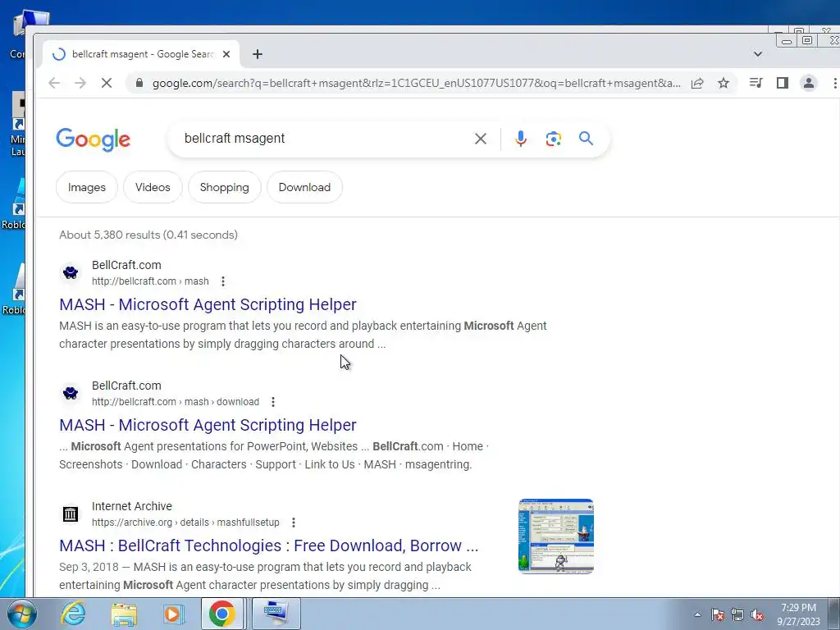This screenshot has width=840, height=630.
Task: Search by image with Google Lens icon
Action: coord(554,139)
